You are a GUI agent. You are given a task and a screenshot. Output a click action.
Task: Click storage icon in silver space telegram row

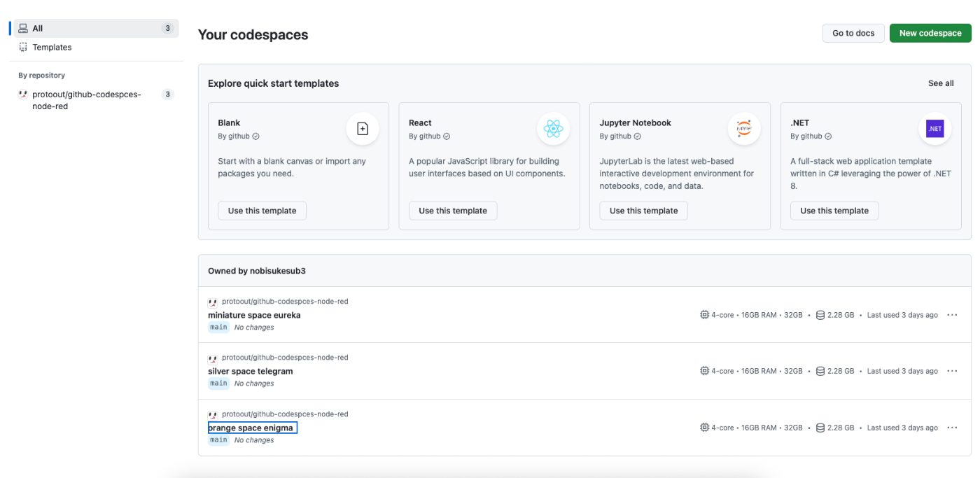pos(820,371)
